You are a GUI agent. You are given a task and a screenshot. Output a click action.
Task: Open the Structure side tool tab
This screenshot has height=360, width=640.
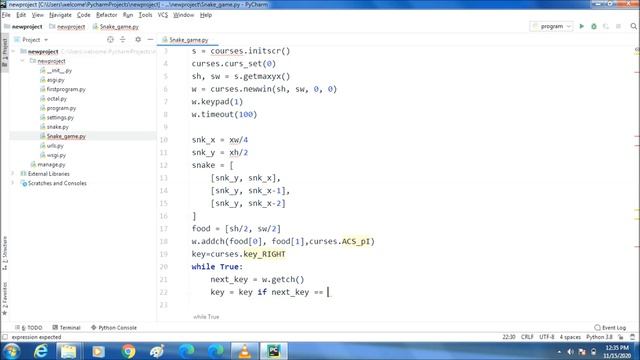pyautogui.click(x=4, y=253)
